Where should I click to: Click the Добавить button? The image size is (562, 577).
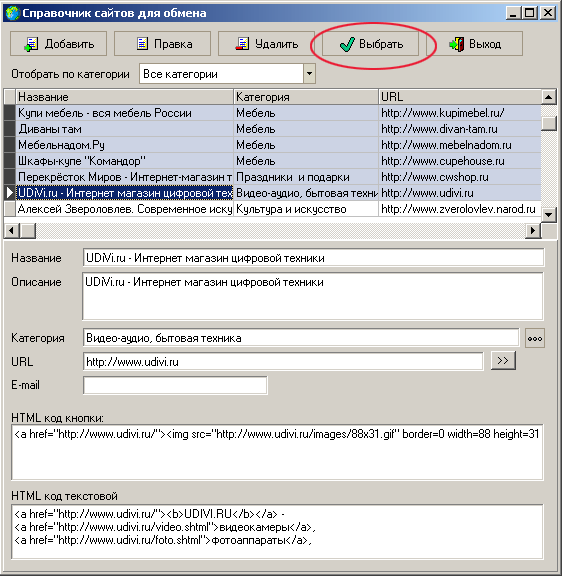click(59, 44)
